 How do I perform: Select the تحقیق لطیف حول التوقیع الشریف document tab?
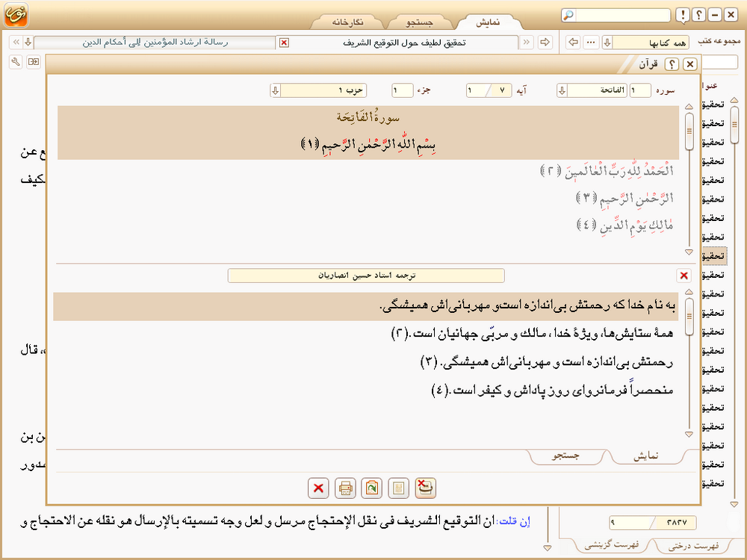click(404, 43)
